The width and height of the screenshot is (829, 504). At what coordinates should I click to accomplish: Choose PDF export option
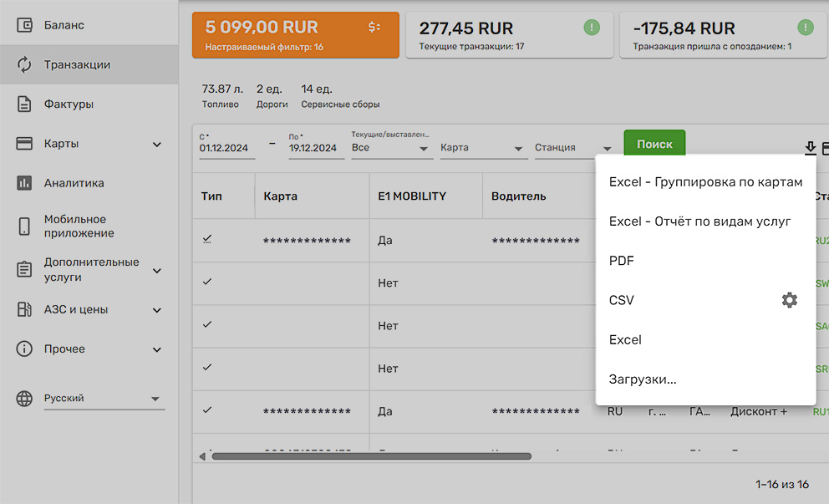tap(705, 261)
